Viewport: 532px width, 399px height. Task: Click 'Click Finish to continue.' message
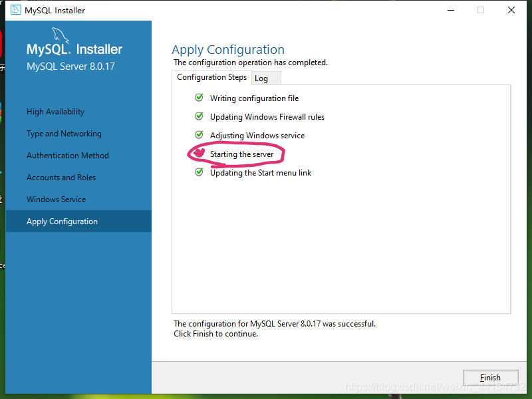pyautogui.click(x=215, y=334)
